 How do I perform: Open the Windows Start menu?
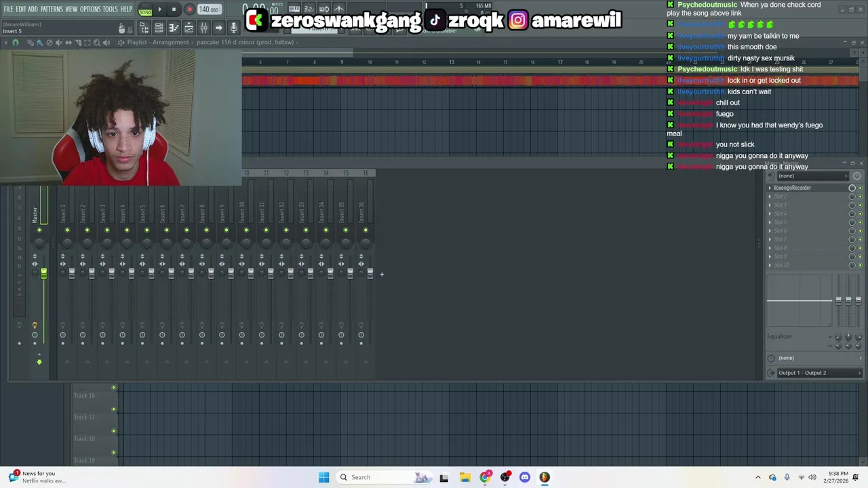324,477
